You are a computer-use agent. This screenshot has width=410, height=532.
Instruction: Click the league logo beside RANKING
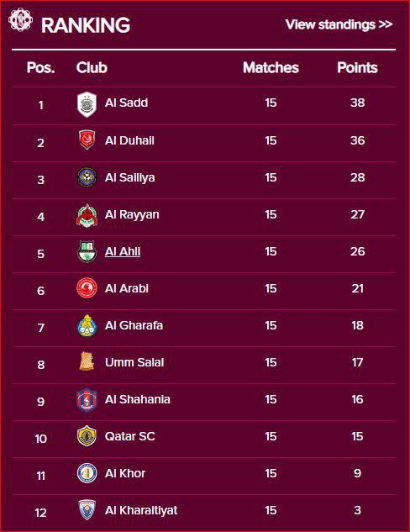(21, 19)
